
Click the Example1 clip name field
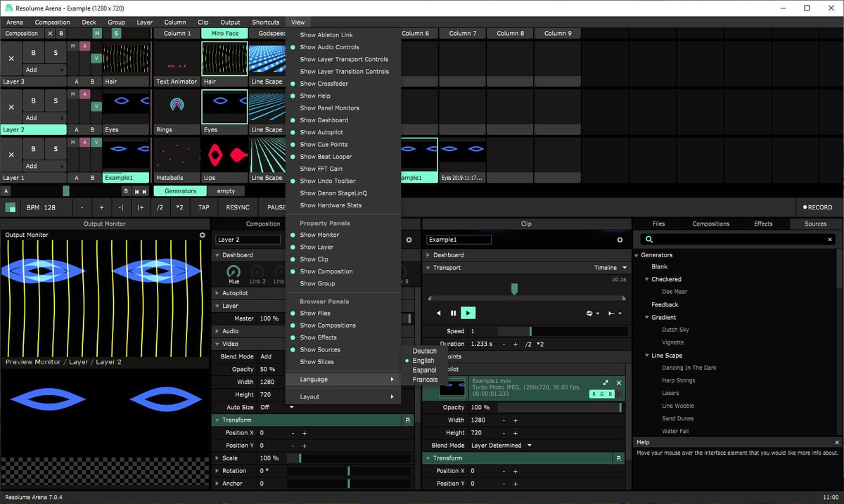[x=459, y=240]
